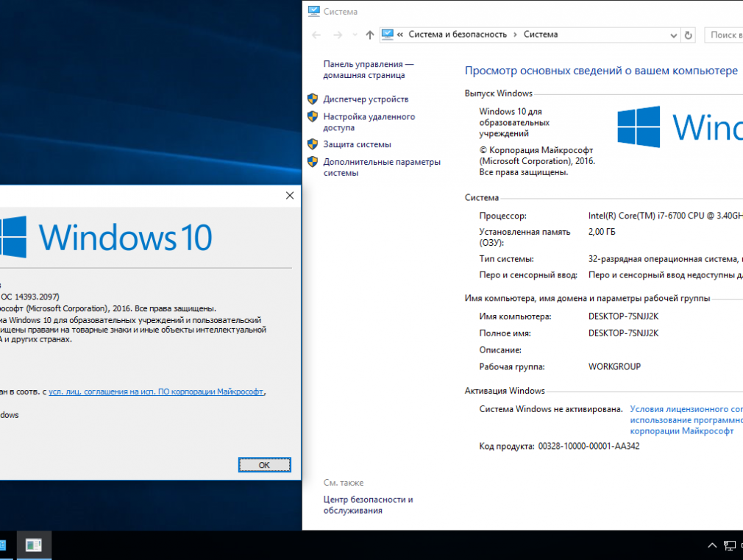Open 'Центр безопасности и обслуживания' link
Image resolution: width=743 pixels, height=560 pixels.
coord(368,505)
